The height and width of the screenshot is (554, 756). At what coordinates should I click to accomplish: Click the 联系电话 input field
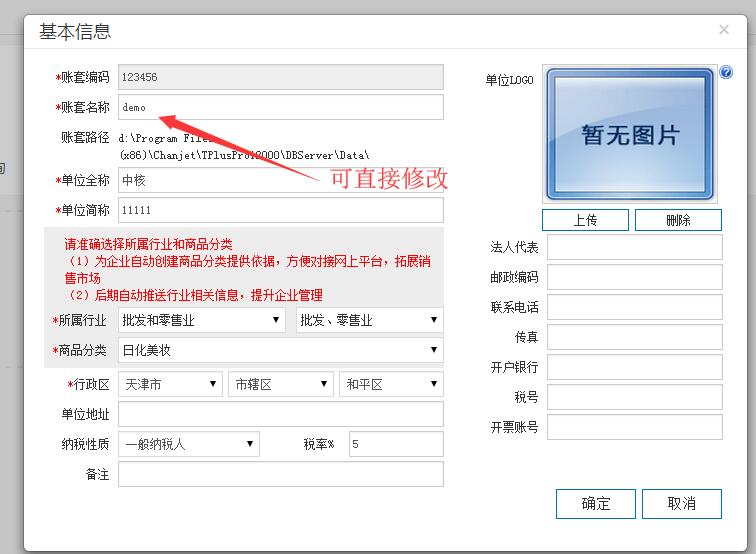634,307
